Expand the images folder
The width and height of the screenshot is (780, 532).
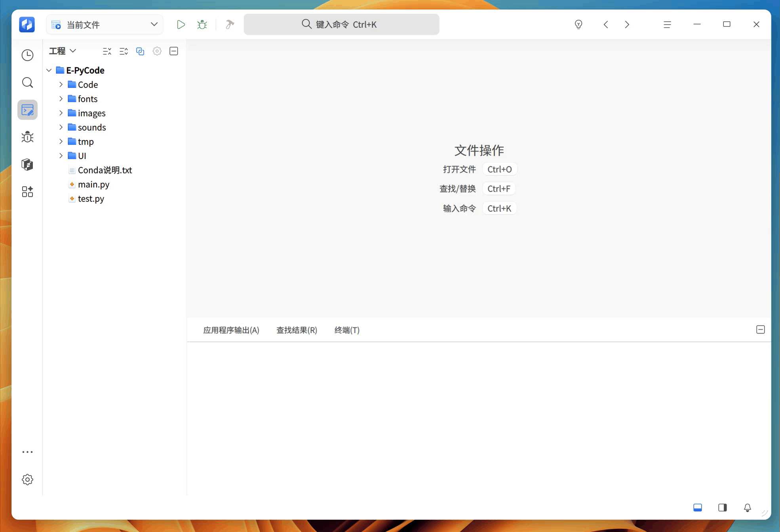[61, 113]
